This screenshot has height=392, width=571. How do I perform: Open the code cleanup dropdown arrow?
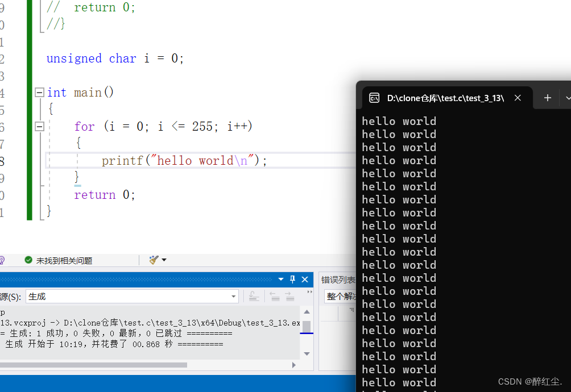(x=164, y=260)
